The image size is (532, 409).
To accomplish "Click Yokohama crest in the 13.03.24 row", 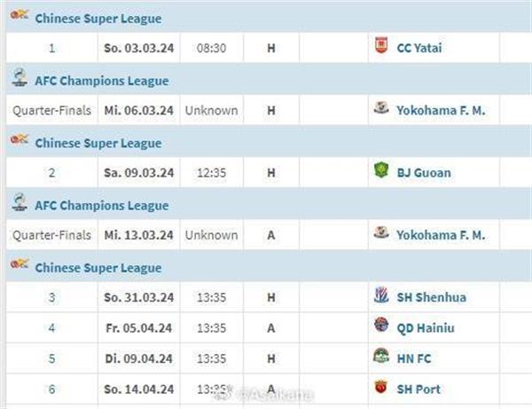I will (381, 235).
